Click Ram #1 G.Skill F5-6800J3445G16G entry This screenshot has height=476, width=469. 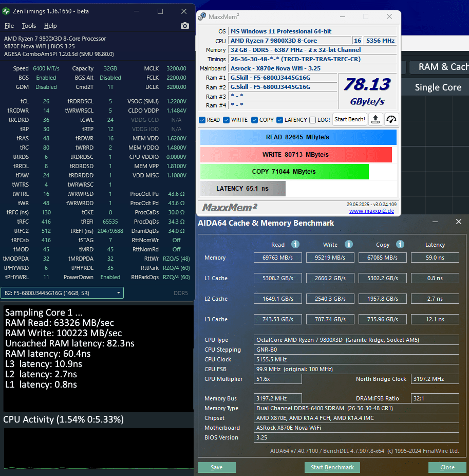click(x=283, y=78)
